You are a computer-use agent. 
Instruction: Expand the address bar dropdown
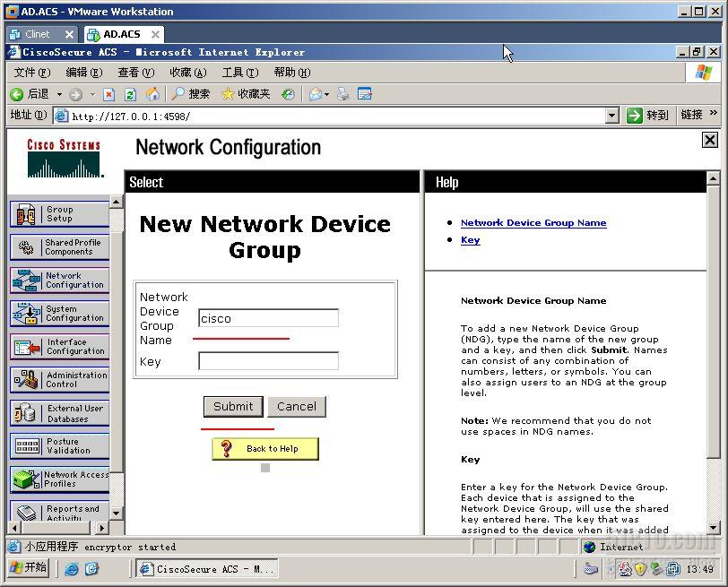(612, 115)
